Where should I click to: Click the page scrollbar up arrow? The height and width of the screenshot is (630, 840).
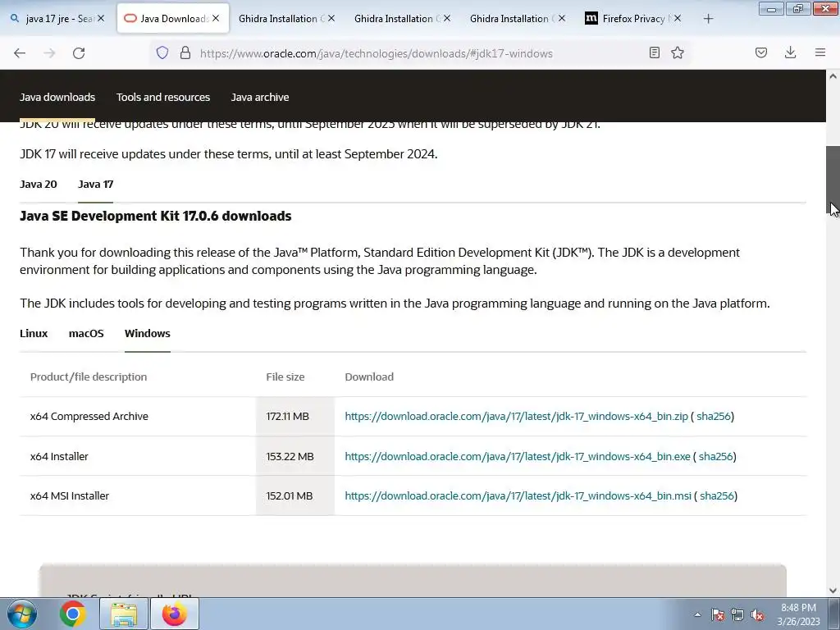[833, 76]
